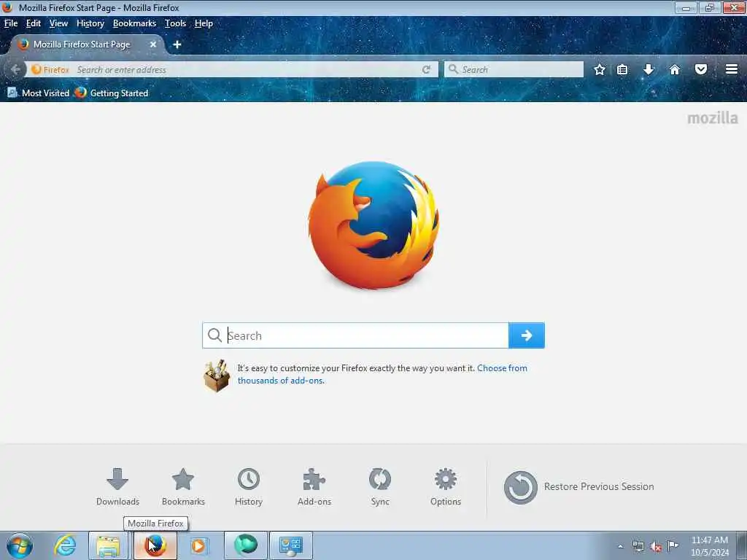
Task: Open the Pocket icon in the toolbar
Action: click(701, 69)
